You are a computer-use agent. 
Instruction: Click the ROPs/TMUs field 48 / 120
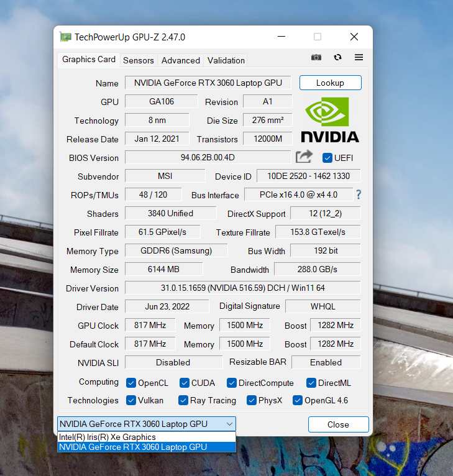point(153,195)
